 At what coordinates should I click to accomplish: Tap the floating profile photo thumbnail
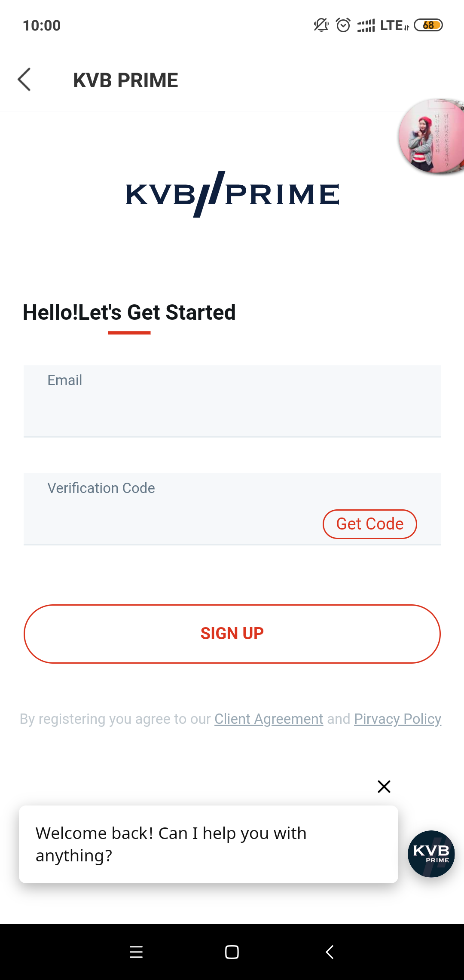431,136
